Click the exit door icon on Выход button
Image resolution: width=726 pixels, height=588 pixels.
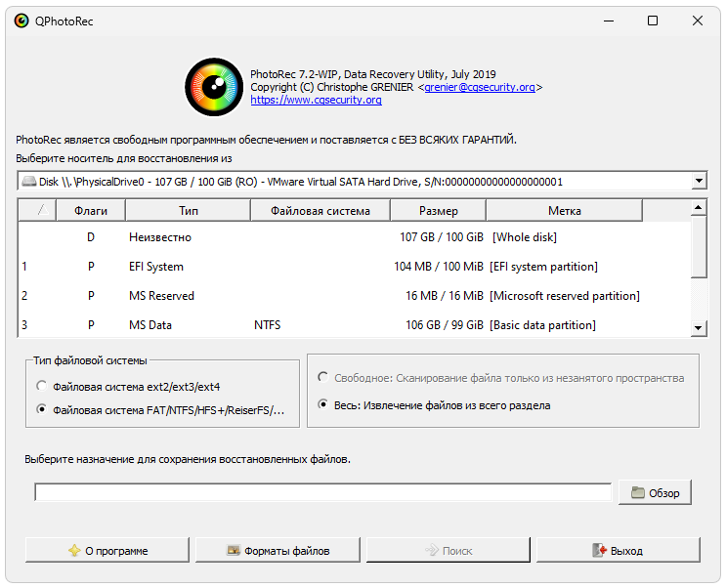(600, 551)
